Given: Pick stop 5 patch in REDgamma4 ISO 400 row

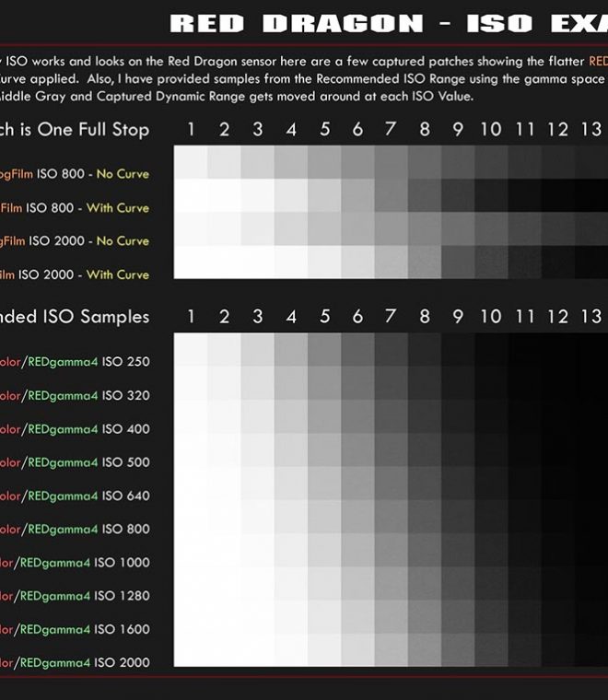Looking at the screenshot, I should pyautogui.click(x=324, y=416).
